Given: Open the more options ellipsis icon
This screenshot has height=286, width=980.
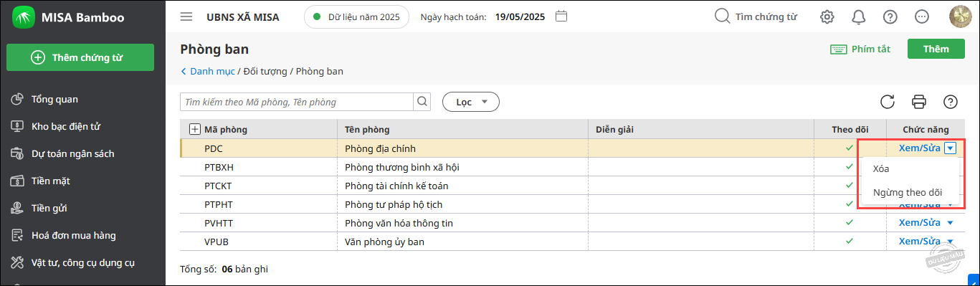Looking at the screenshot, I should (922, 16).
